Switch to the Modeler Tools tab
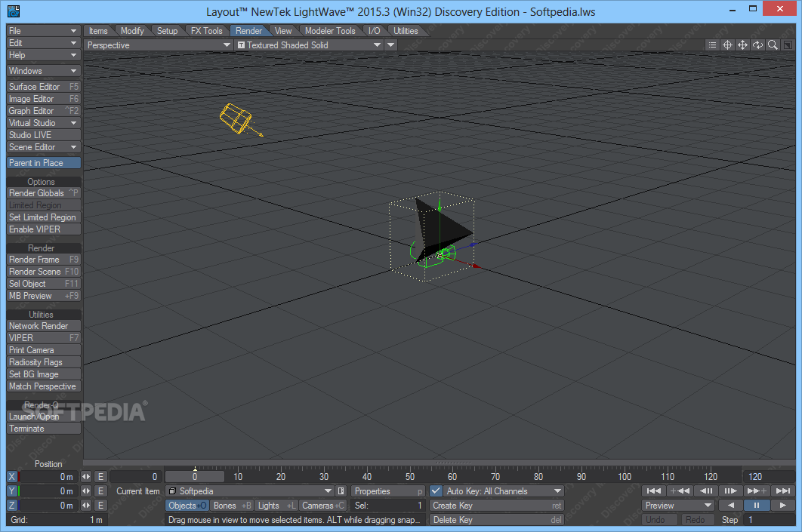 (330, 31)
